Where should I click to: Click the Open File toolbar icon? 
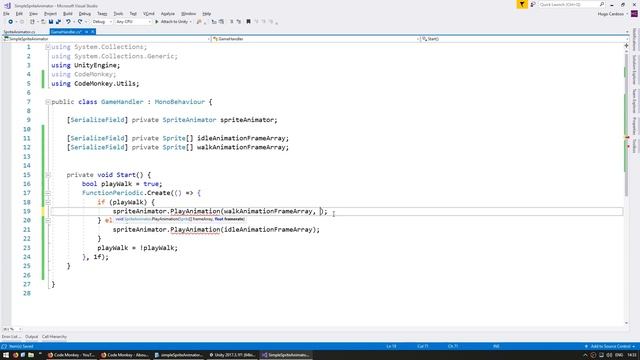coord(43,22)
